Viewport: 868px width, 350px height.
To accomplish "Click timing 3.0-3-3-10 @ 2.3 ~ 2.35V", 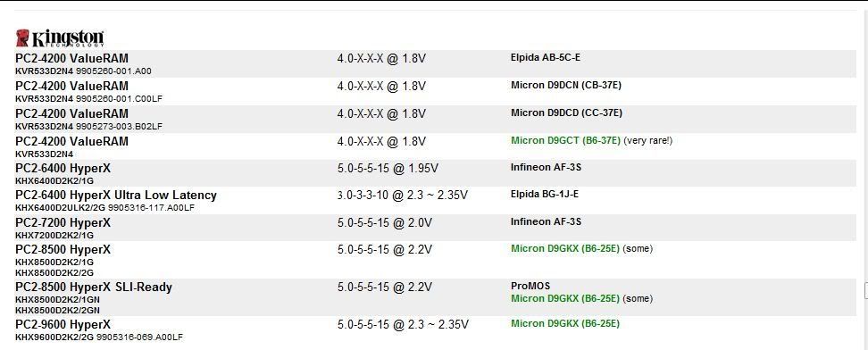I will pyautogui.click(x=403, y=195).
